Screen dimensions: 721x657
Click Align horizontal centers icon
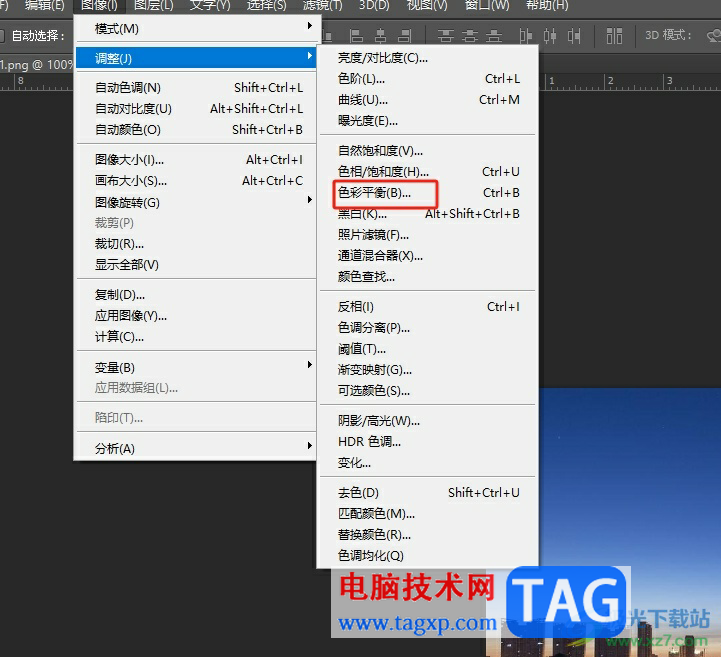pyautogui.click(x=381, y=35)
